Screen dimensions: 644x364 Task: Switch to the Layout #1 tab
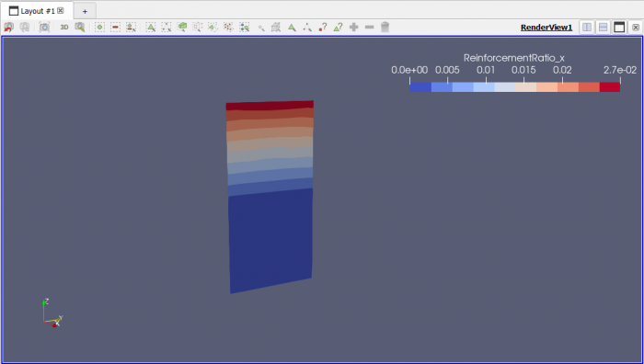click(x=37, y=11)
